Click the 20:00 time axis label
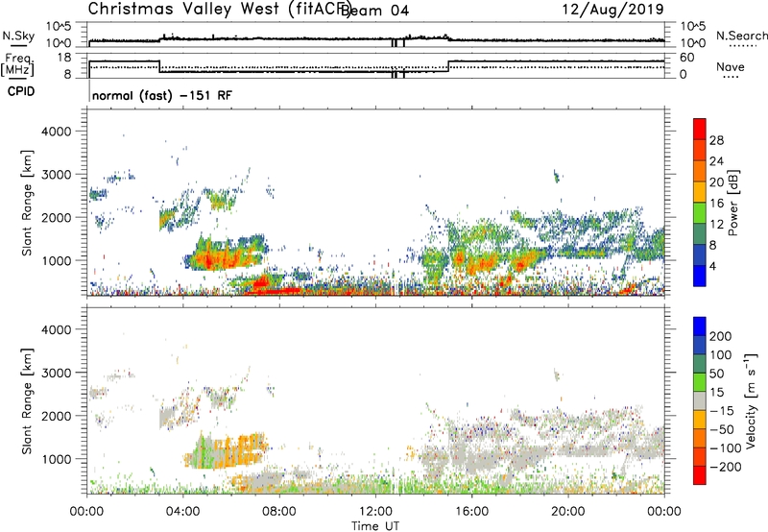The height and width of the screenshot is (532, 768). [567, 512]
